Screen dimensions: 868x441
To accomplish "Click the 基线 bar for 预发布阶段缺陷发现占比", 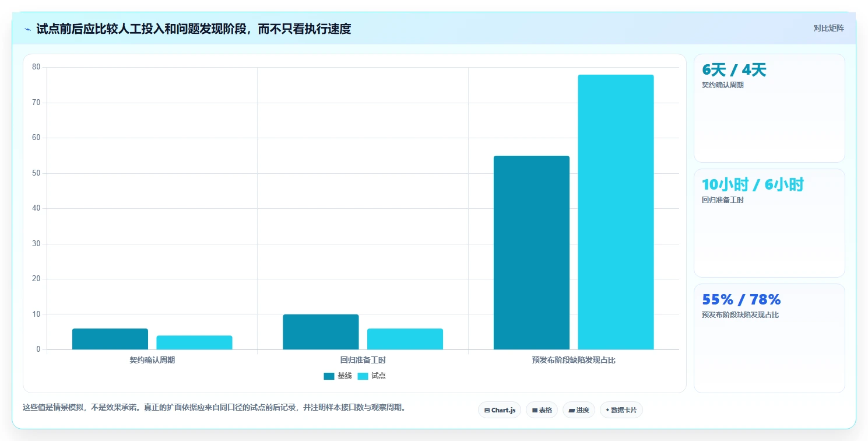I will (531, 253).
